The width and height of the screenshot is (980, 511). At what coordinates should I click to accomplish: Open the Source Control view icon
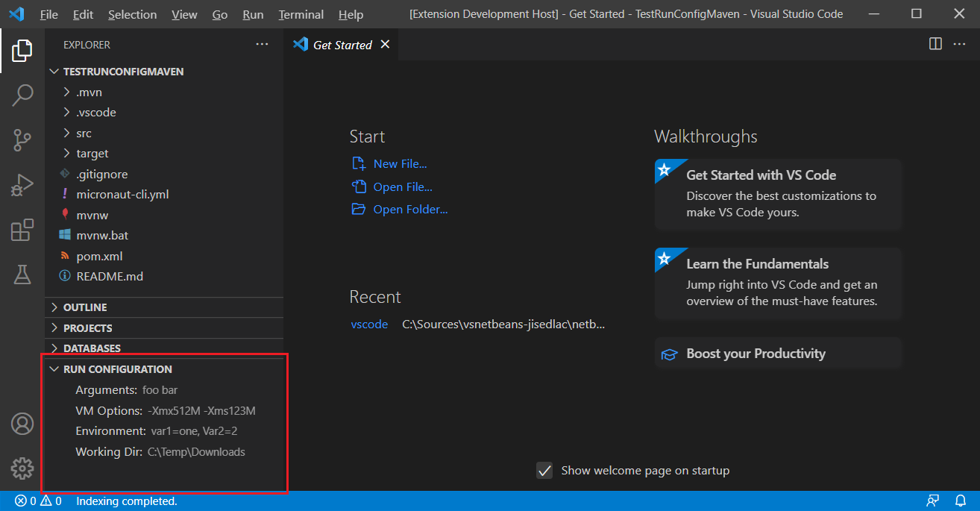[x=22, y=139]
